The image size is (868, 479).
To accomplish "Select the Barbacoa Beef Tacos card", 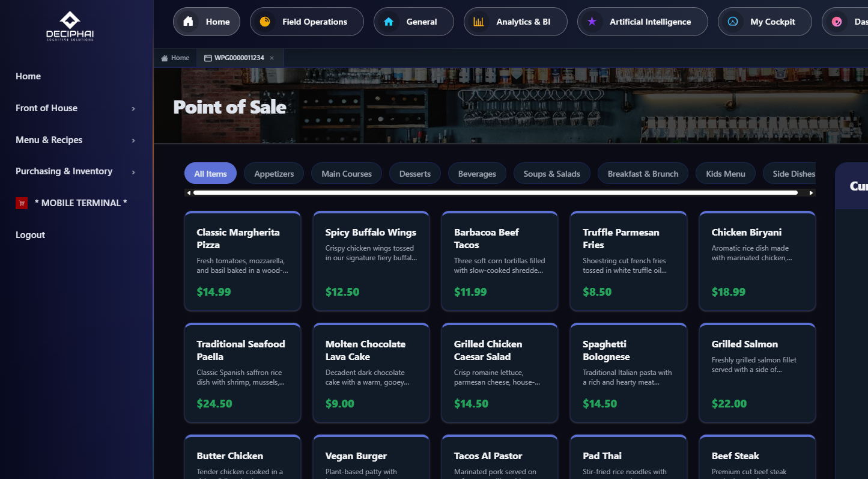I will click(500, 261).
